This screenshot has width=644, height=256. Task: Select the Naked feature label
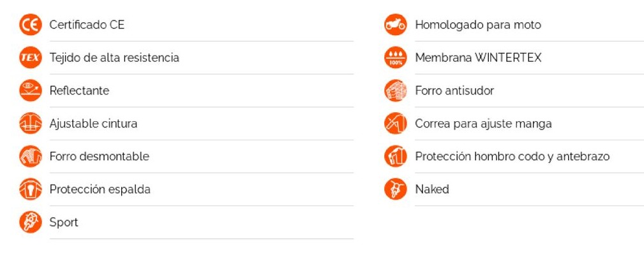432,189
